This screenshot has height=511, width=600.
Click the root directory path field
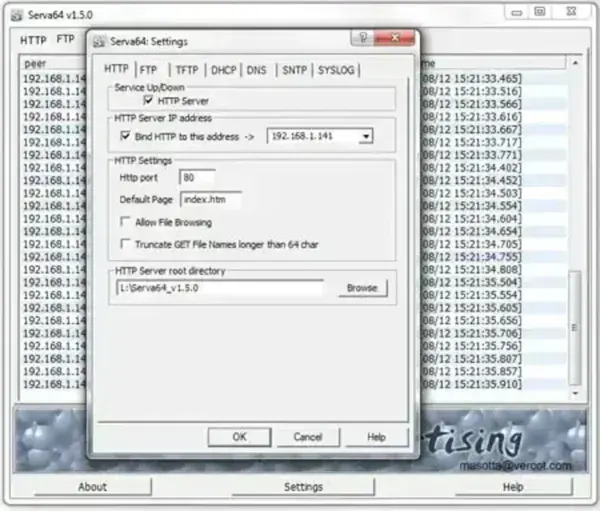coord(220,288)
